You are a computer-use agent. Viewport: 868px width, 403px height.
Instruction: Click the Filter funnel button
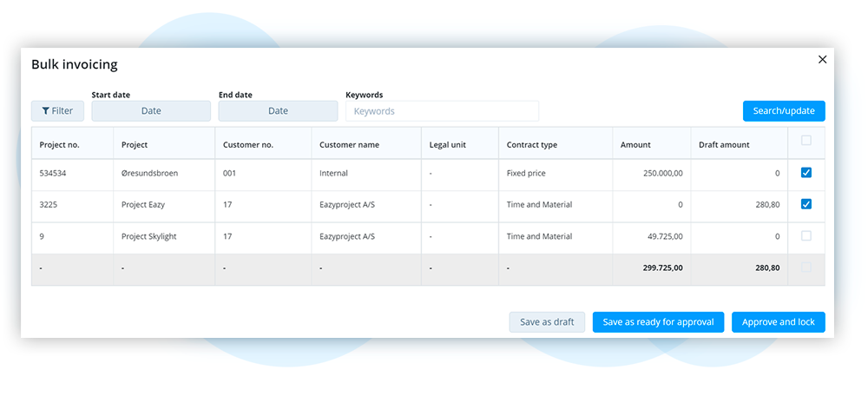point(57,110)
